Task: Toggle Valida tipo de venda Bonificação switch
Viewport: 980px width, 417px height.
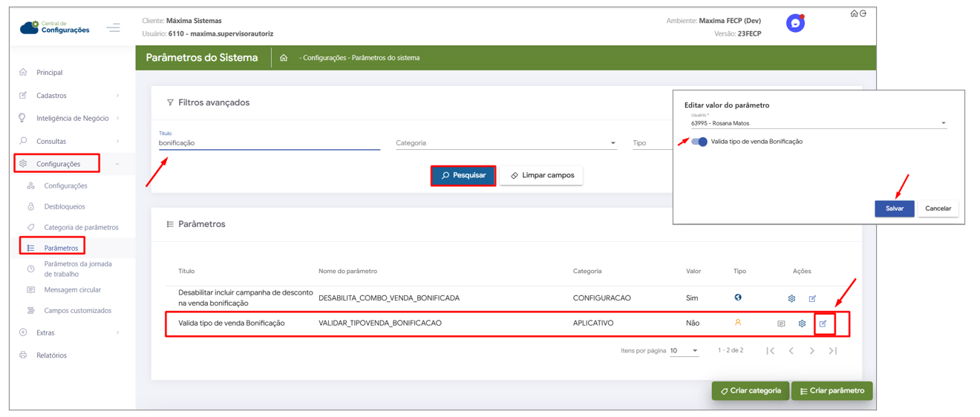Action: [x=699, y=142]
